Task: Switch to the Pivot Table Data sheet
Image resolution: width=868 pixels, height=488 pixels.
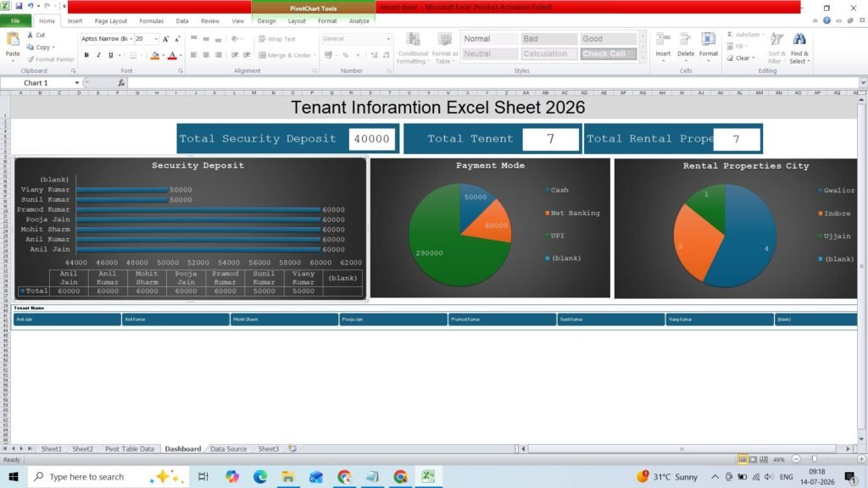Action: (x=130, y=449)
